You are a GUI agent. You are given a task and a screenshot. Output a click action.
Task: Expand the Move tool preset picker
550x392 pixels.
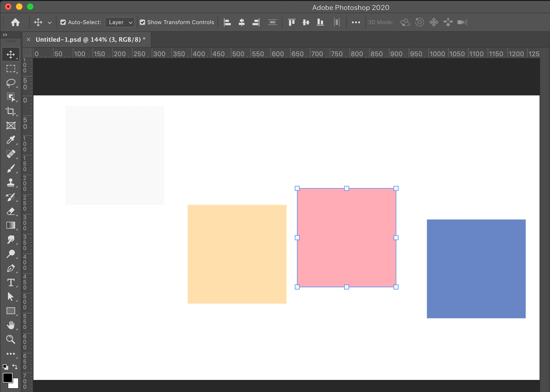pos(50,22)
